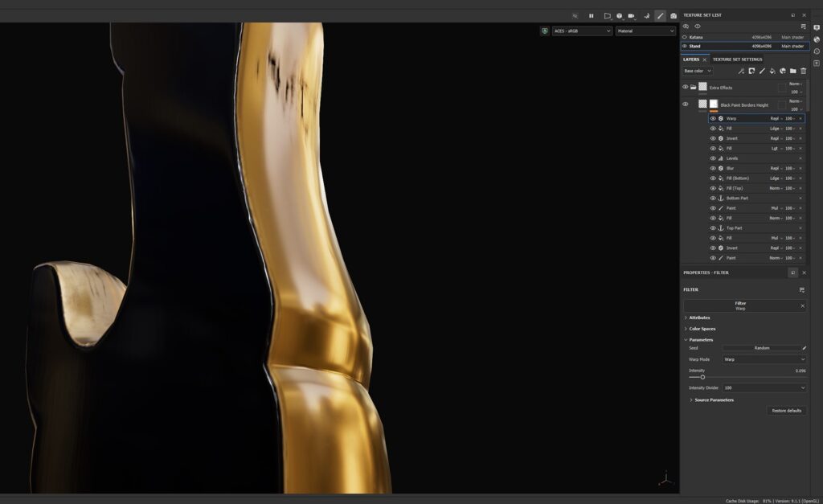Hide the Extra Effects folder
This screenshot has height=504, width=823.
(685, 87)
